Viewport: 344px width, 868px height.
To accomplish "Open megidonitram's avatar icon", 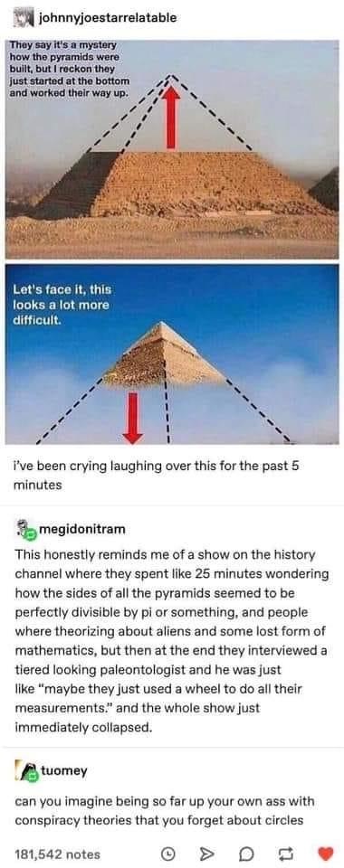I will pos(26,530).
